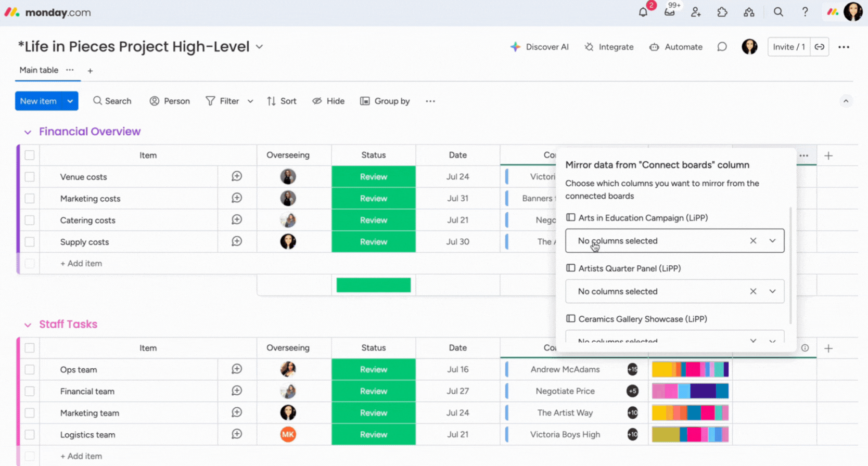Open the Hide columns option
868x466 pixels.
(328, 101)
